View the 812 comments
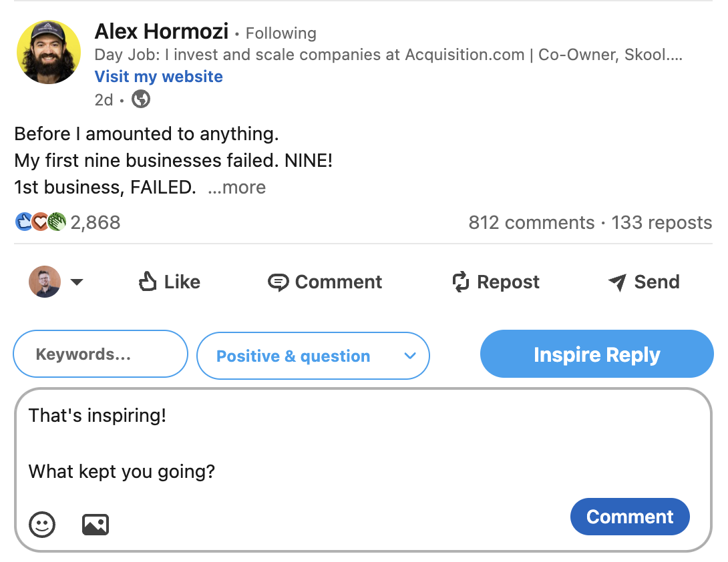Screen dimensions: 728x562 [x=532, y=222]
